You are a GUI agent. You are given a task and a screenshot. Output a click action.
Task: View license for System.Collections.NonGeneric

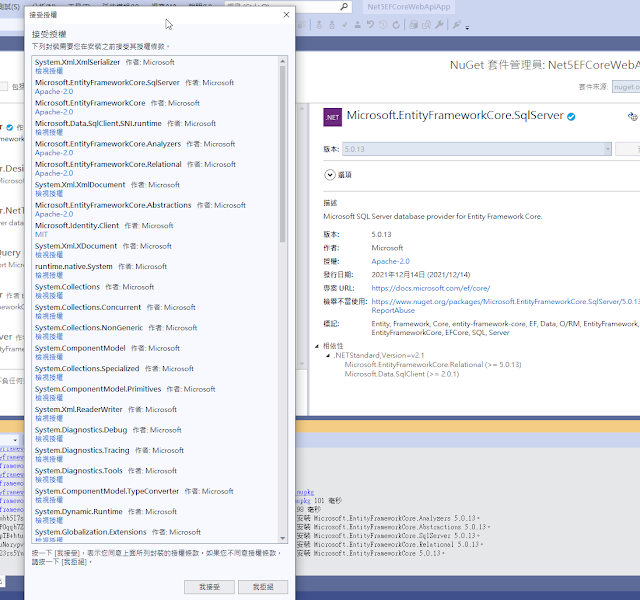click(x=49, y=336)
